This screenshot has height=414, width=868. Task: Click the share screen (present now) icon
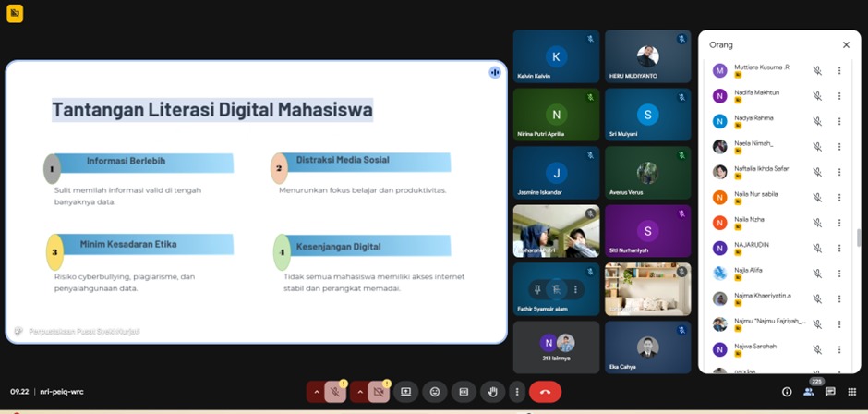(404, 392)
